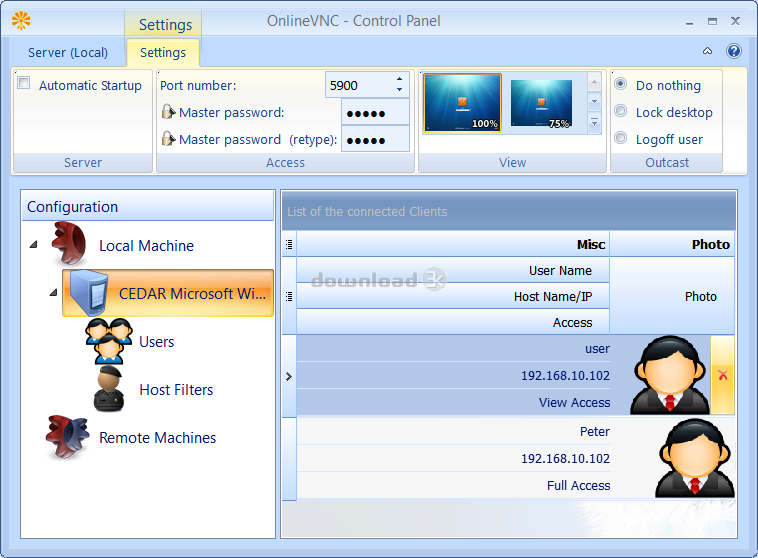Select the Logoff user radio option
Viewport: 758px width, 558px height.
coord(621,138)
